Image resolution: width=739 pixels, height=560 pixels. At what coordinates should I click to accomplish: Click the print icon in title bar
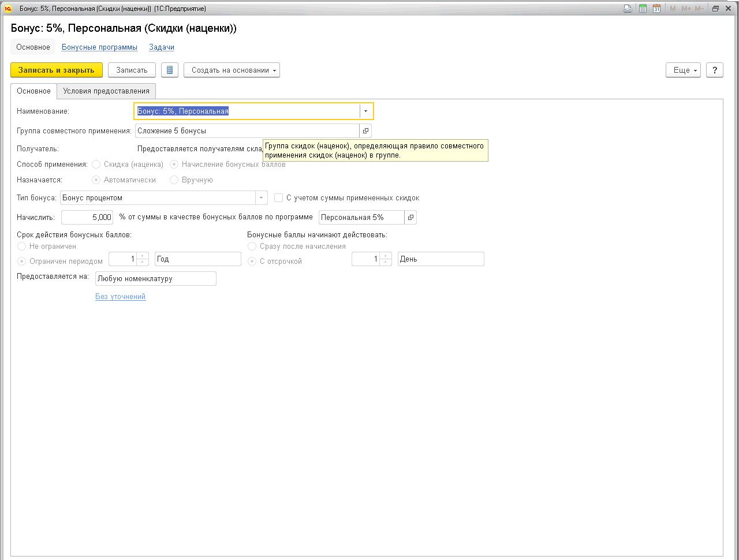[x=628, y=9]
